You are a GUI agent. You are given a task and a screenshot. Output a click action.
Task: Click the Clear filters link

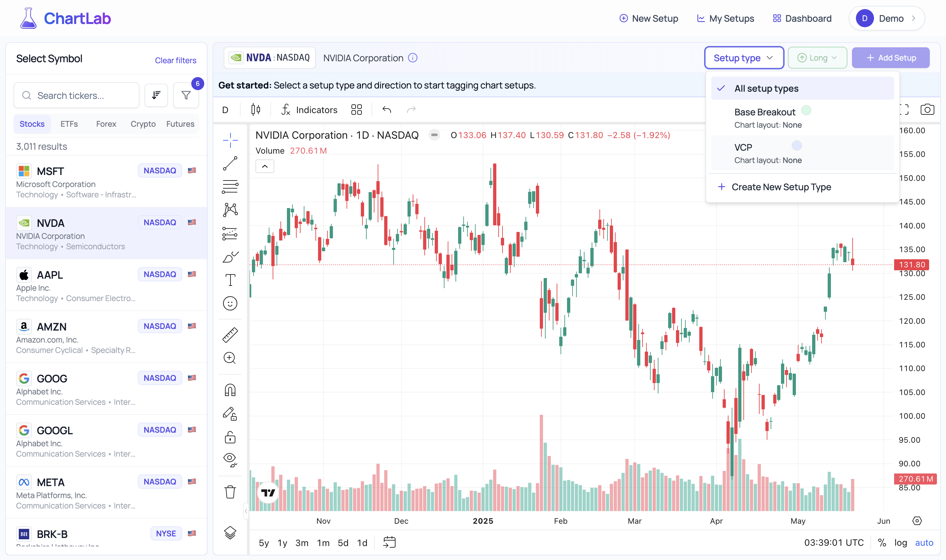[x=175, y=60]
